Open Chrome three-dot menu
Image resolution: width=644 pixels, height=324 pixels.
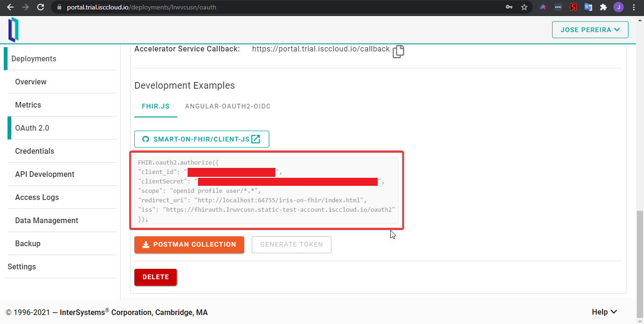634,7
